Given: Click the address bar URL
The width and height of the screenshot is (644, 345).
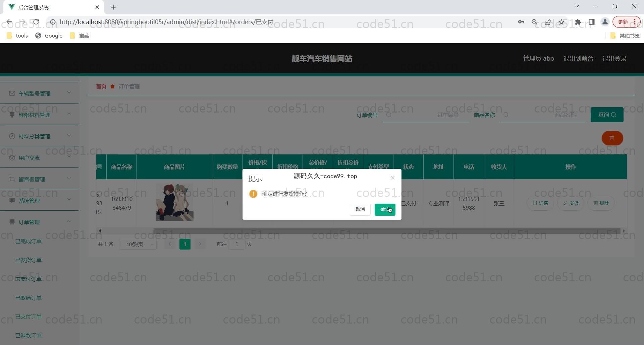Looking at the screenshot, I should pyautogui.click(x=166, y=22).
